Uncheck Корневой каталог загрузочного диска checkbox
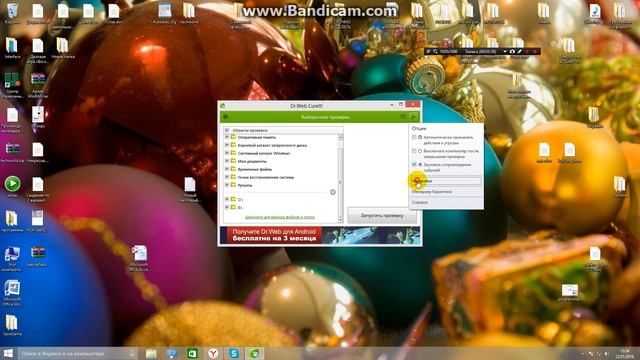This screenshot has width=640, height=360. coord(227,145)
